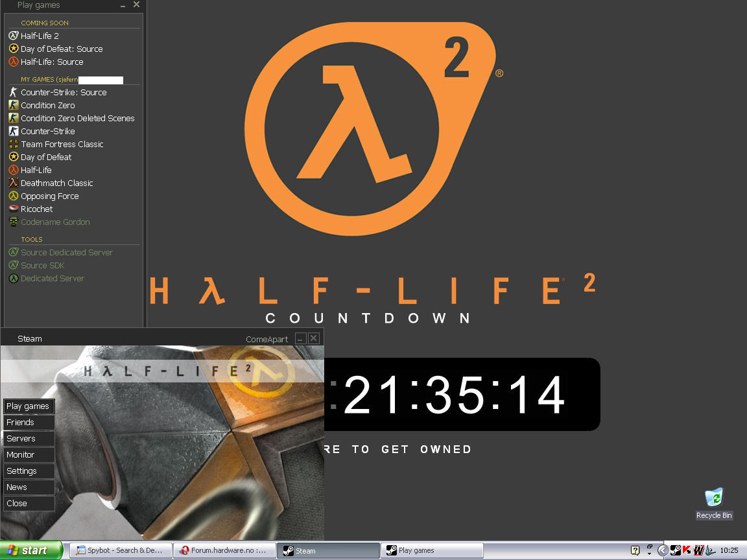Select the Team Fortress Classic entry text
The height and width of the screenshot is (560, 747).
tap(62, 144)
